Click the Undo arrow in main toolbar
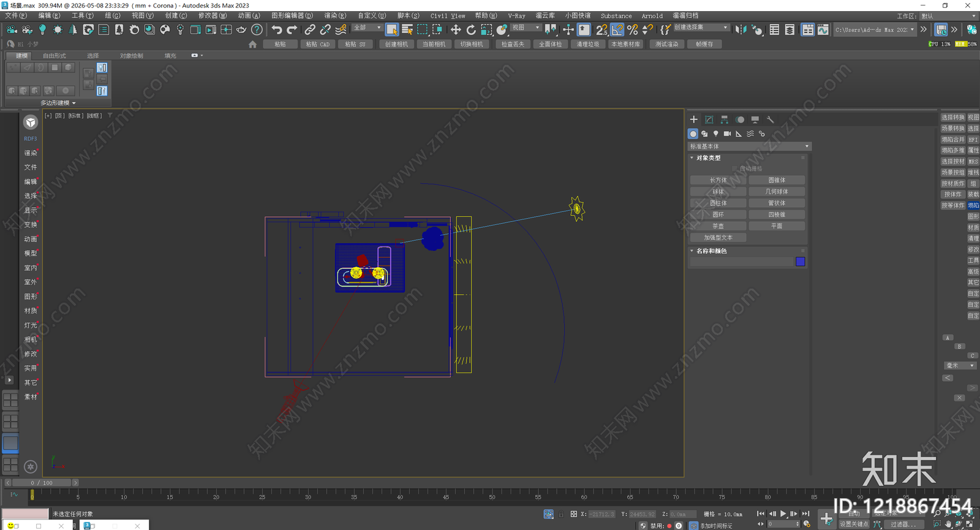 tap(277, 29)
